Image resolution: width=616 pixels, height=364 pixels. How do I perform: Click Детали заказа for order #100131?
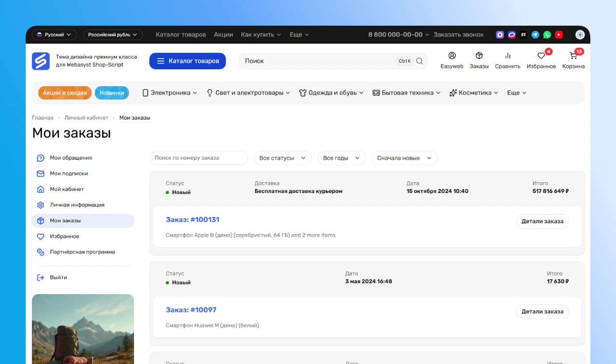pyautogui.click(x=542, y=221)
